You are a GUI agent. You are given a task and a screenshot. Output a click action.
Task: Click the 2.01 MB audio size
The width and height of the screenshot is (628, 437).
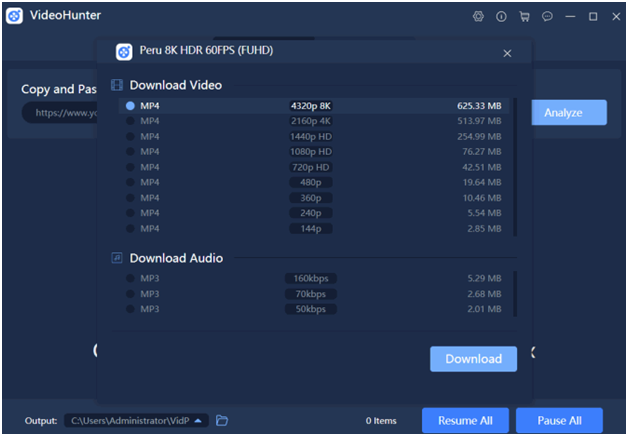(x=484, y=309)
